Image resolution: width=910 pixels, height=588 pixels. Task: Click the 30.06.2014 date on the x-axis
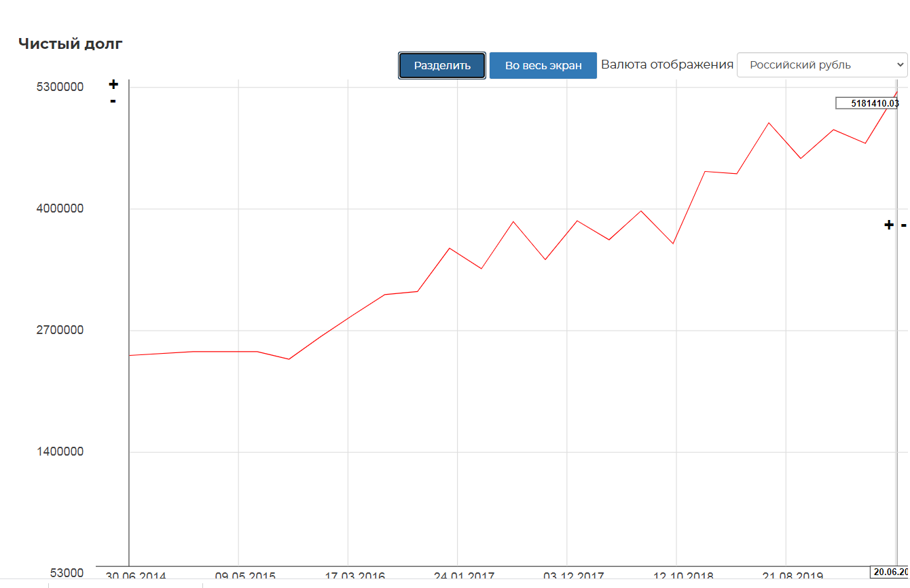(x=135, y=576)
